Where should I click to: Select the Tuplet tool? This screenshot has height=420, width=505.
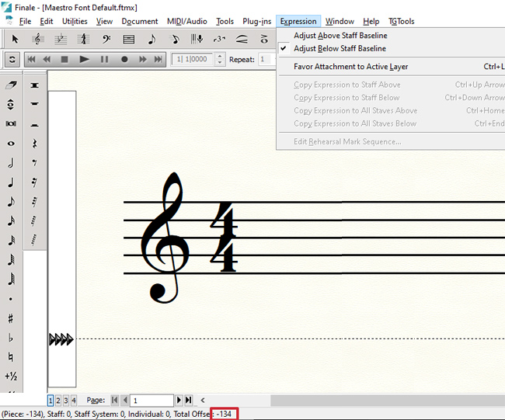point(220,39)
